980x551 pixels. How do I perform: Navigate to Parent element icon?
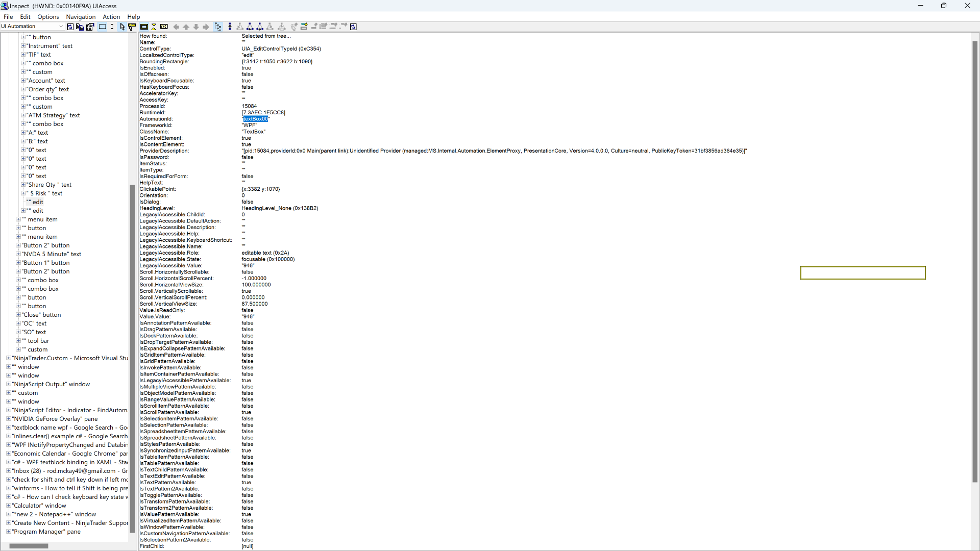(230, 27)
